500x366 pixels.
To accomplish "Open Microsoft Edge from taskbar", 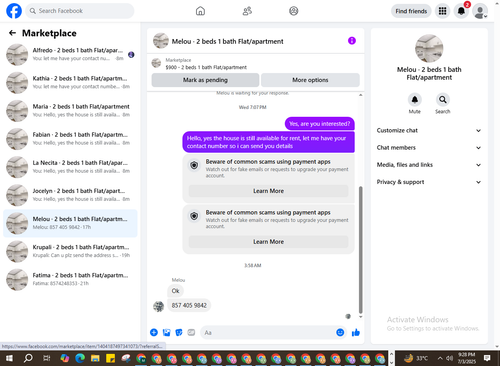I will coord(80,358).
